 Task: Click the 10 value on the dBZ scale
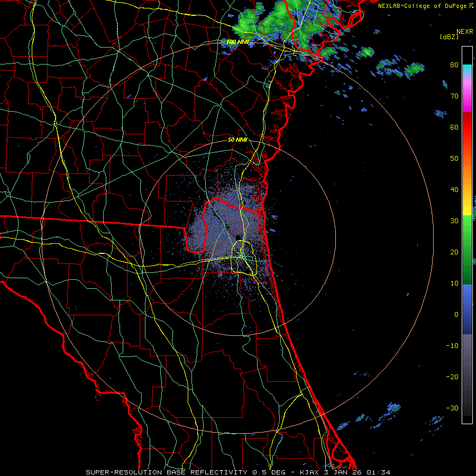click(x=454, y=283)
